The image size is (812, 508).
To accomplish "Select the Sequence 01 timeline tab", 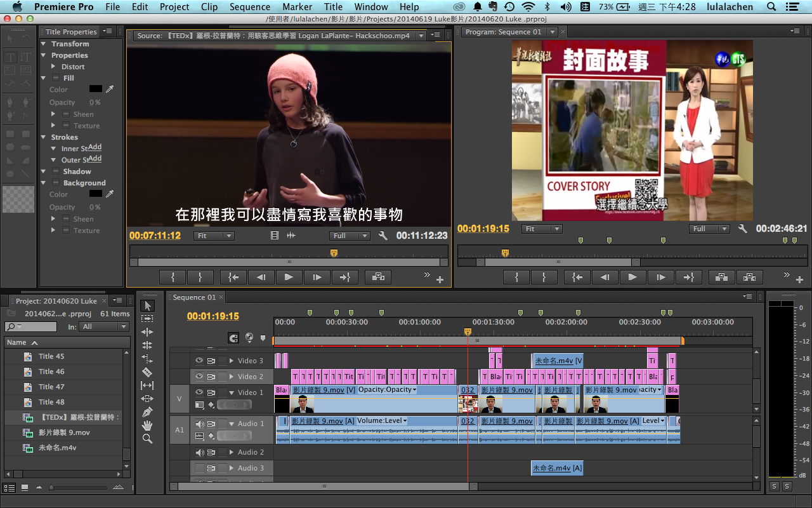I will pyautogui.click(x=194, y=297).
